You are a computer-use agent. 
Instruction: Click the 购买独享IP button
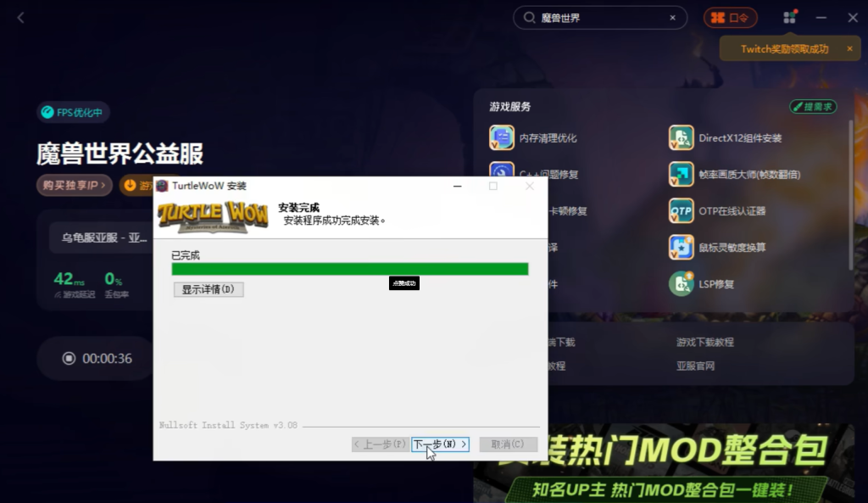pos(75,185)
